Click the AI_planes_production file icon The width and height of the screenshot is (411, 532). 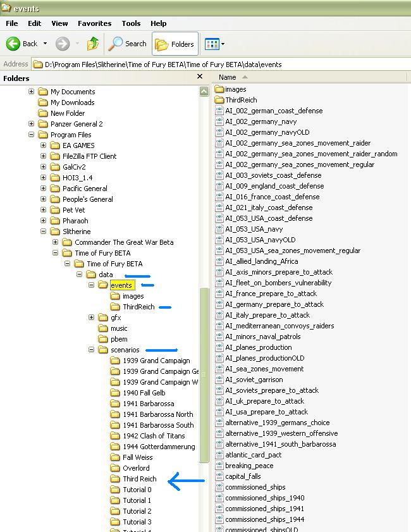219,347
